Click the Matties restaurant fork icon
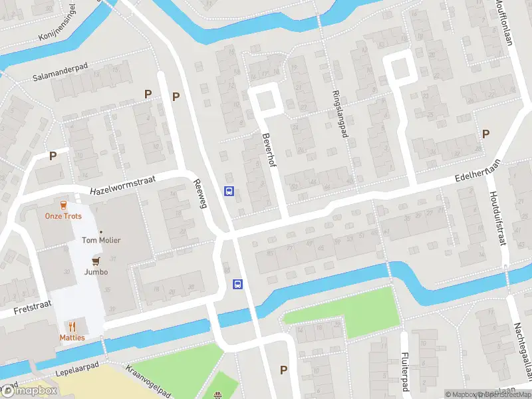The width and height of the screenshot is (532, 399). pos(72,327)
